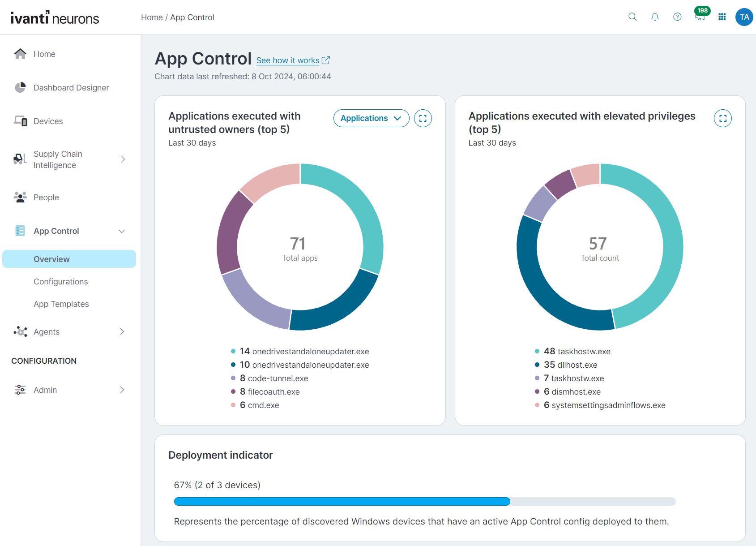Expand untrusted owners chart to fullscreen

point(423,118)
